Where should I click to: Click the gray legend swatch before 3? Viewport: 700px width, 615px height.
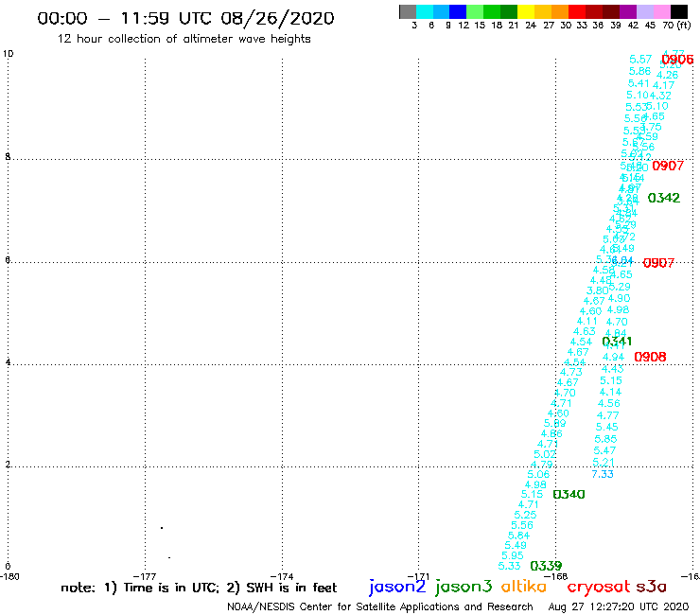point(408,11)
